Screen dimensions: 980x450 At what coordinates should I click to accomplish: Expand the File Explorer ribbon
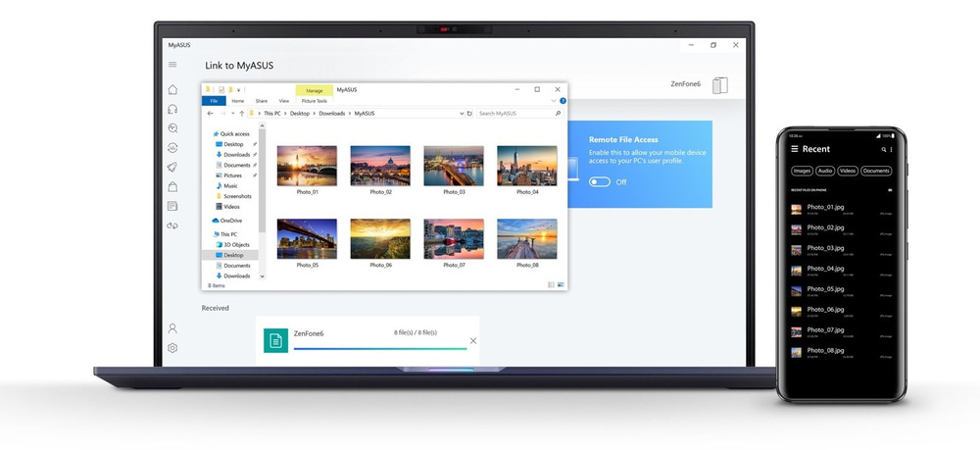[553, 101]
